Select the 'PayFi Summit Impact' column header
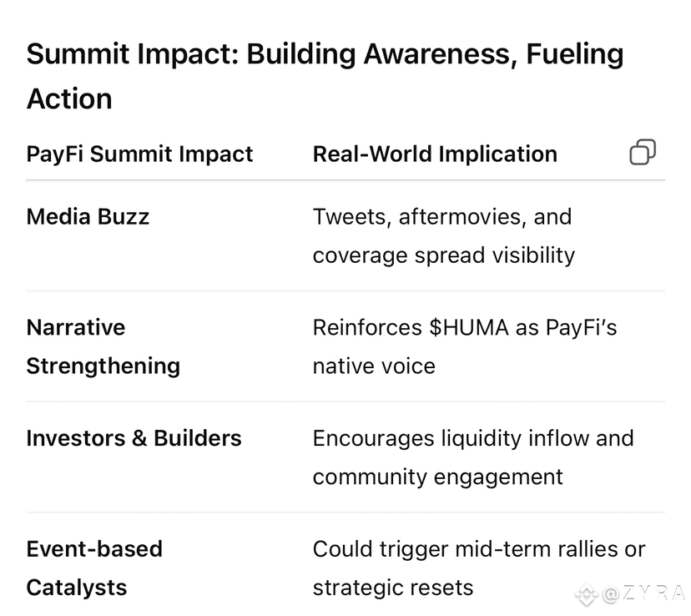Viewport: 691px width, 616px height. tap(139, 154)
